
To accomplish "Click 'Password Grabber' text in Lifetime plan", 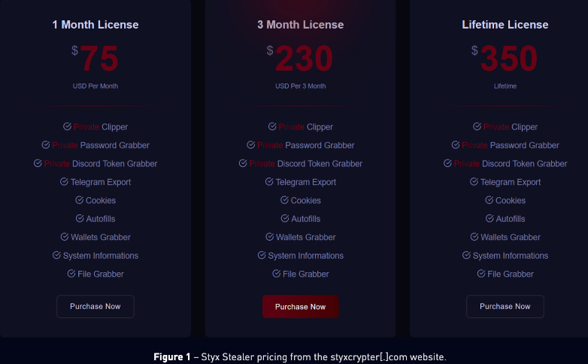I will [x=525, y=145].
